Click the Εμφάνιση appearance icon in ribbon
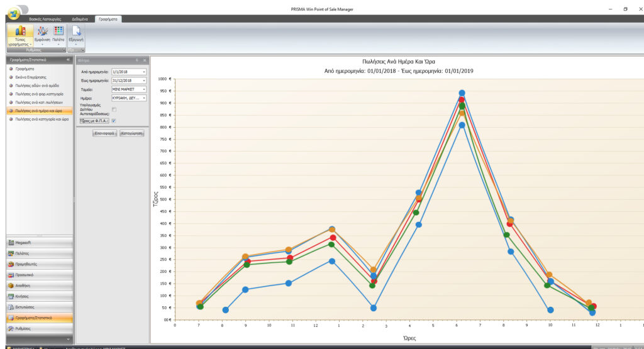This screenshot has width=644, height=349. click(x=42, y=35)
